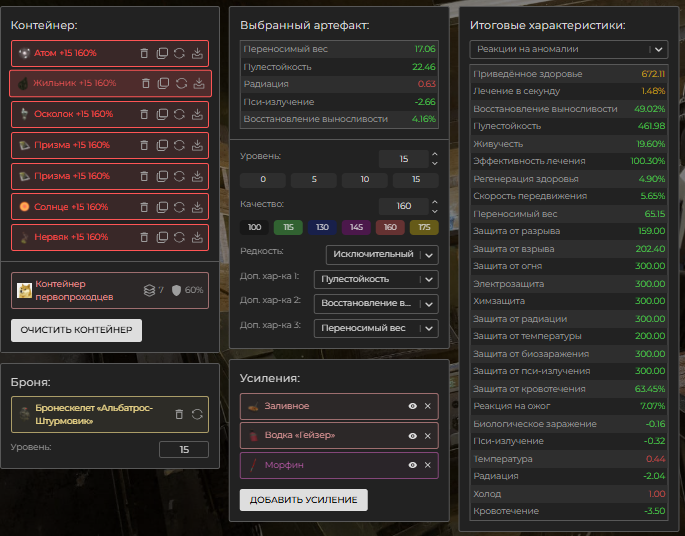Toggle visibility of Заливное boost
This screenshot has height=536, width=685.
412,406
